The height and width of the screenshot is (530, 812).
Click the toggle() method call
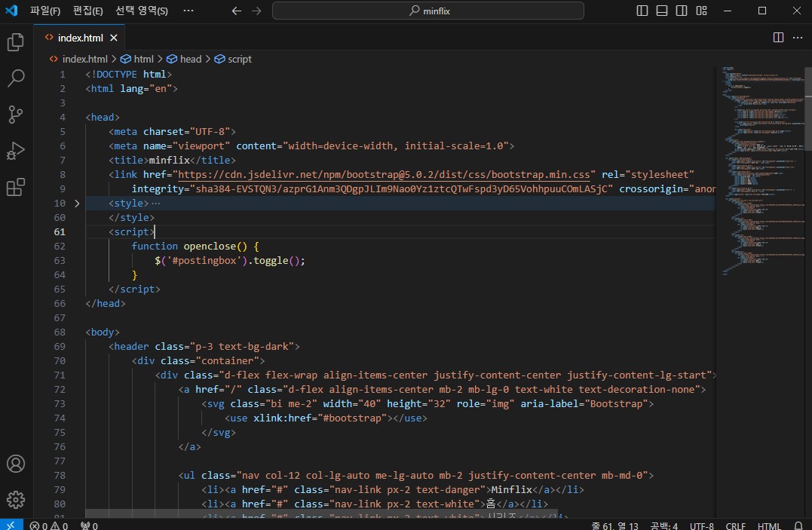tap(276, 261)
